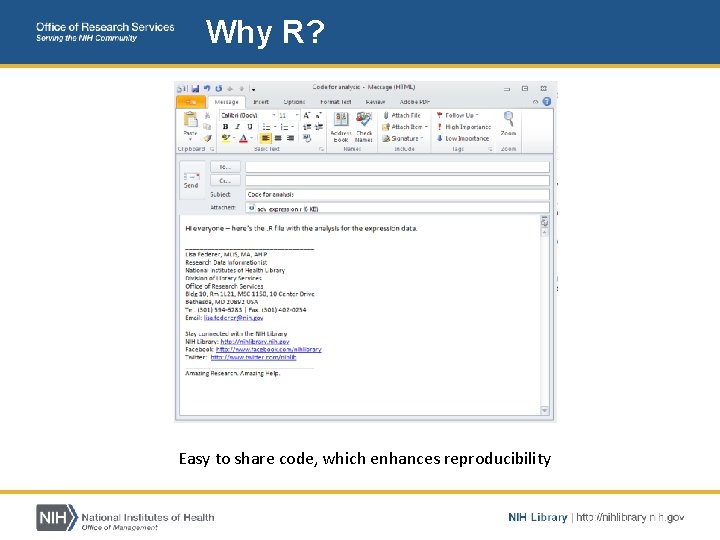The height and width of the screenshot is (540, 720).
Task: Click the Cut scissors icon
Action: 207,115
